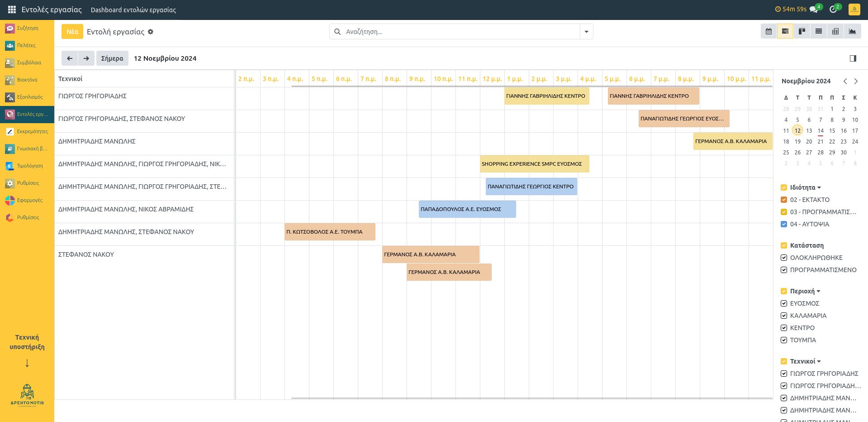The height and width of the screenshot is (422, 868).
Task: Open activities clock icon with badge 2
Action: click(834, 9)
